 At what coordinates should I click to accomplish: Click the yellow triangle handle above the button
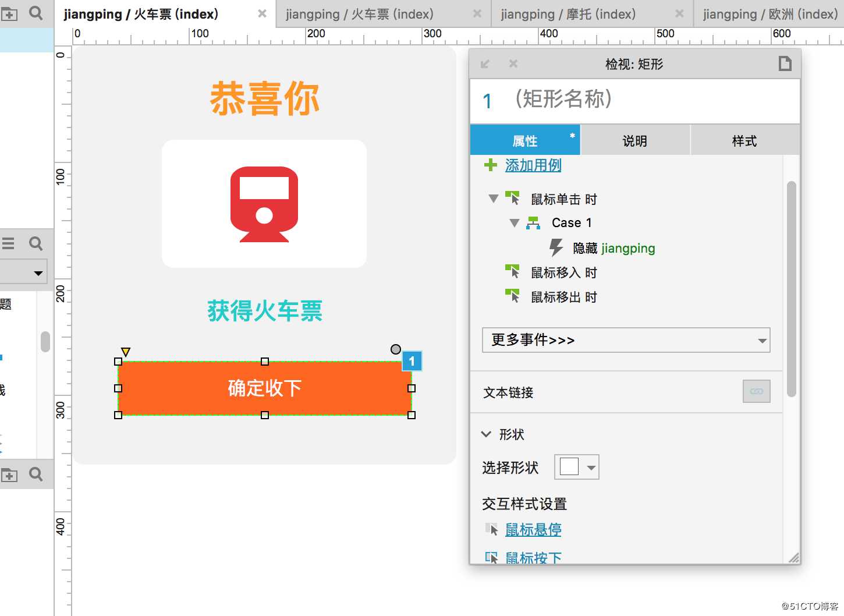click(126, 352)
